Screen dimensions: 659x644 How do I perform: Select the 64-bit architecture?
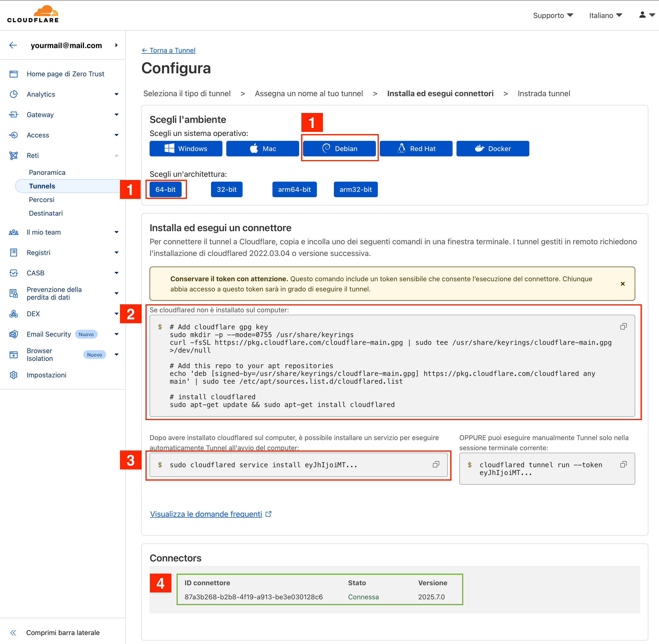pyautogui.click(x=165, y=189)
